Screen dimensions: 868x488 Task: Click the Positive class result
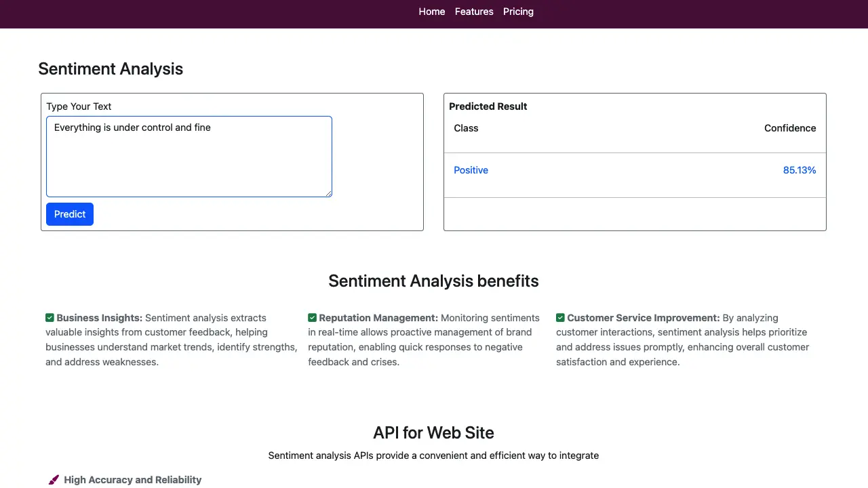click(471, 170)
